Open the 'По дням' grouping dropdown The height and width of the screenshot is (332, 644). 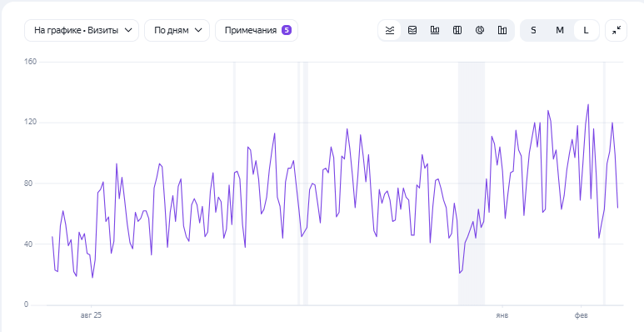pyautogui.click(x=177, y=30)
